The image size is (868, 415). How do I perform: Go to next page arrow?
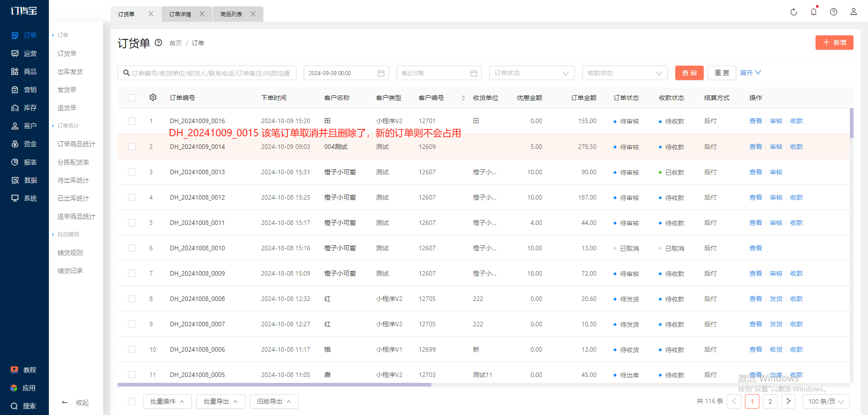(788, 401)
